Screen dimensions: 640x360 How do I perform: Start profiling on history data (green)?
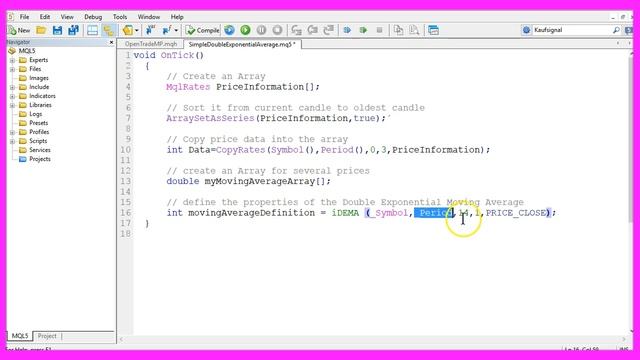click(x=363, y=30)
